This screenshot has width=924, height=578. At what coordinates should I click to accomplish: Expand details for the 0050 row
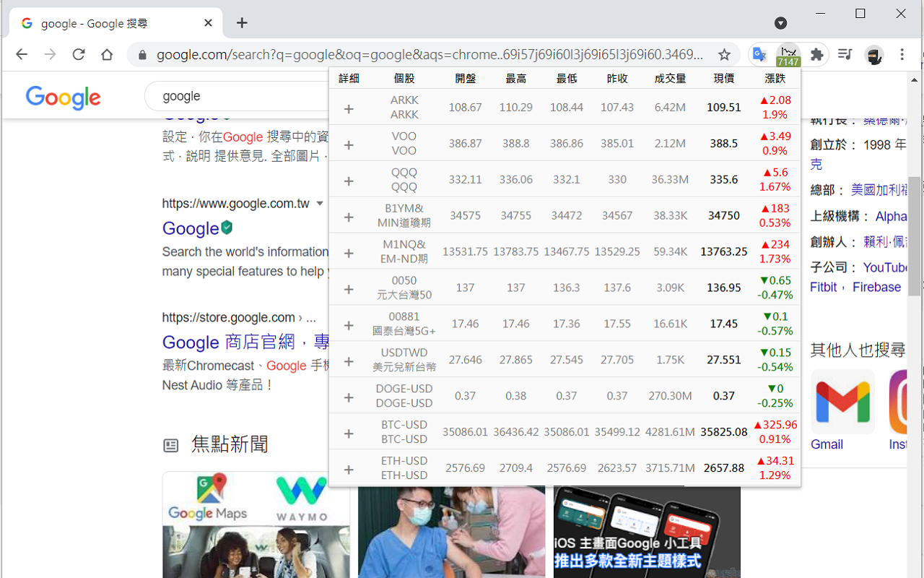pyautogui.click(x=349, y=289)
